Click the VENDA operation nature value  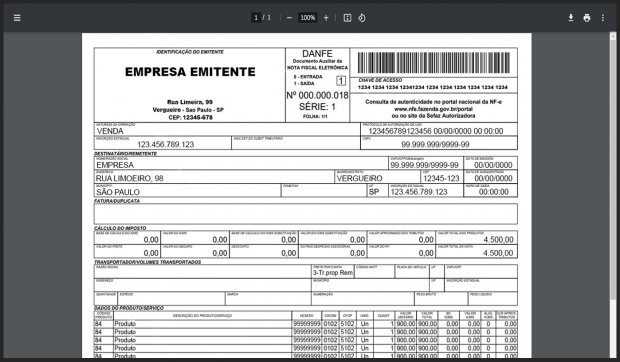pos(110,131)
